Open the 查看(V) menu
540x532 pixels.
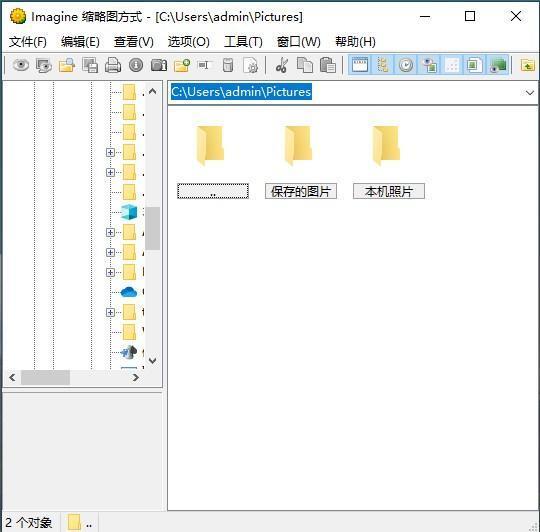[x=134, y=42]
